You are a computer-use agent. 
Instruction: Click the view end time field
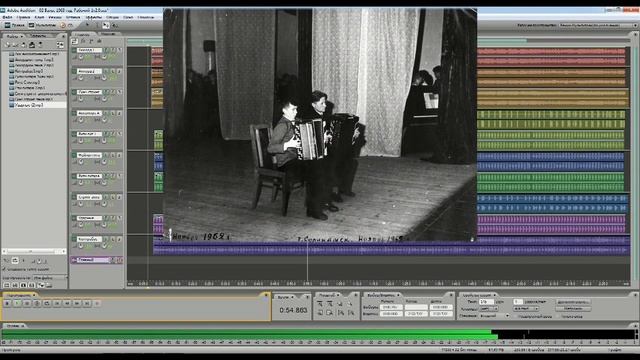tap(416, 314)
